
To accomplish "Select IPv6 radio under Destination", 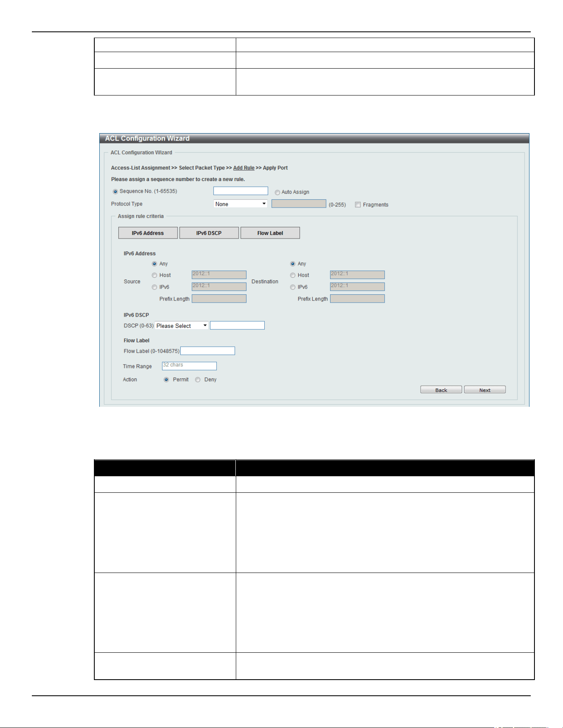I will point(292,287).
